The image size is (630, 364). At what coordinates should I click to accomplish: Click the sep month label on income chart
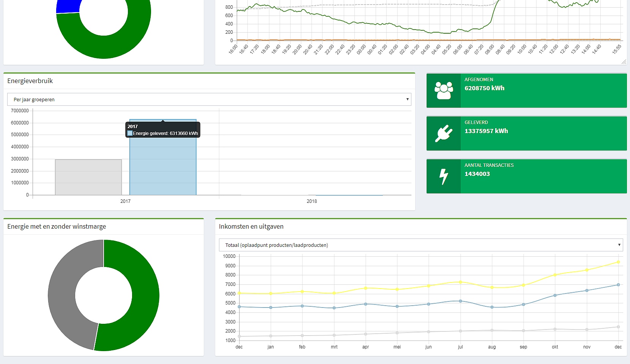[x=523, y=347]
